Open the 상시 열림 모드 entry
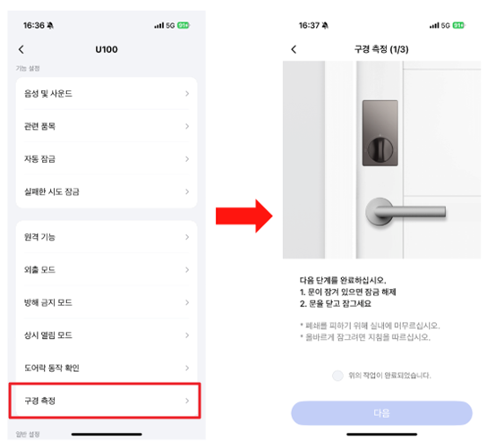 click(x=107, y=335)
